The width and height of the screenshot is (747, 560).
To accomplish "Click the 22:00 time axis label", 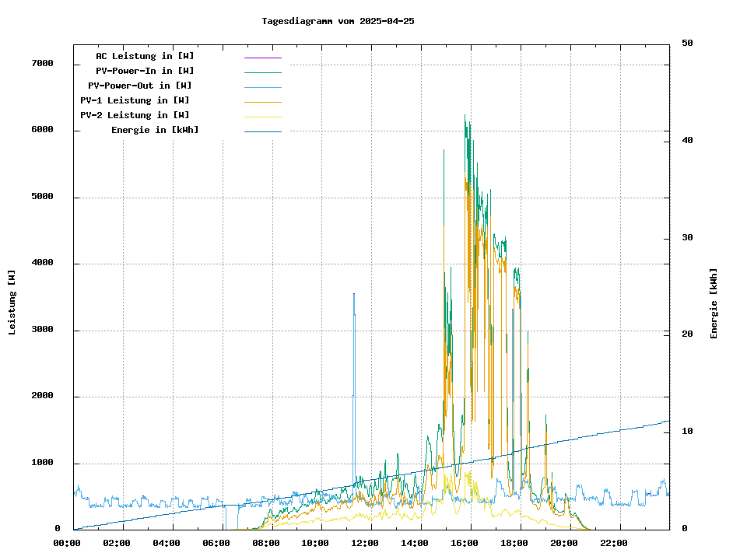I will (614, 543).
